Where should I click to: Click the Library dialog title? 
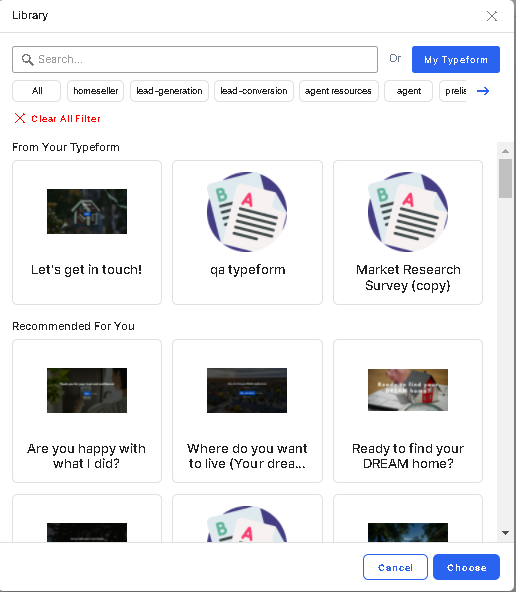pos(30,15)
